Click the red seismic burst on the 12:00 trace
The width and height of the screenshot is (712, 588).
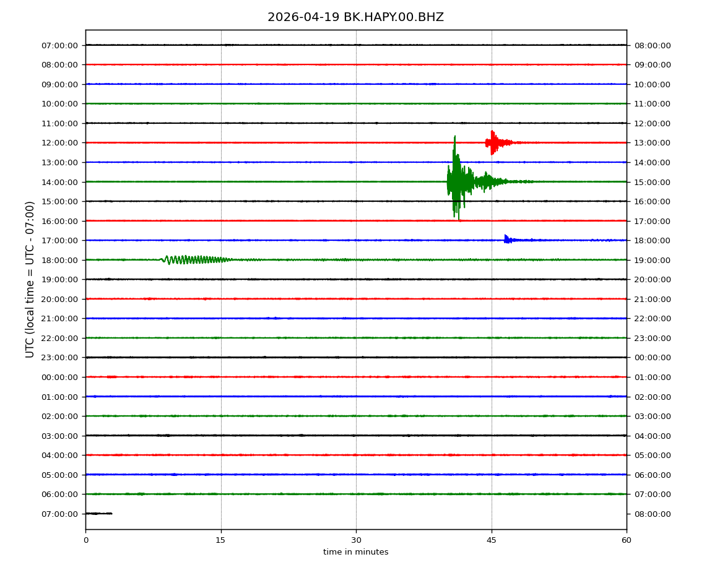coord(494,142)
